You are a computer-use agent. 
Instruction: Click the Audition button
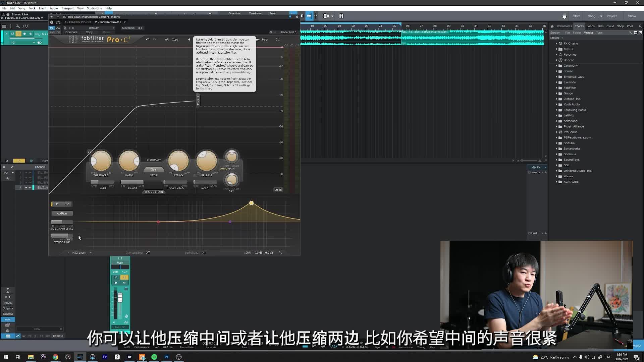pyautogui.click(x=62, y=214)
